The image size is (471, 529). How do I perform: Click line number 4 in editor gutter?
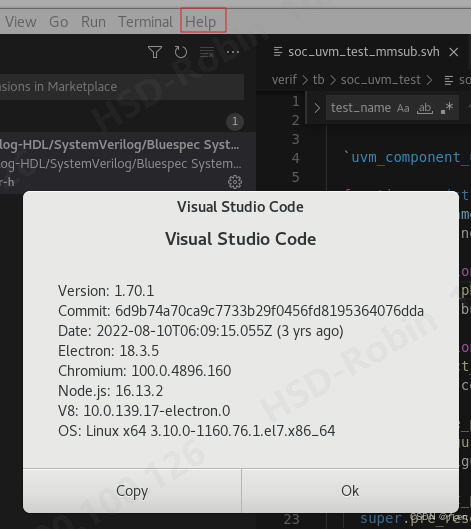tap(295, 158)
